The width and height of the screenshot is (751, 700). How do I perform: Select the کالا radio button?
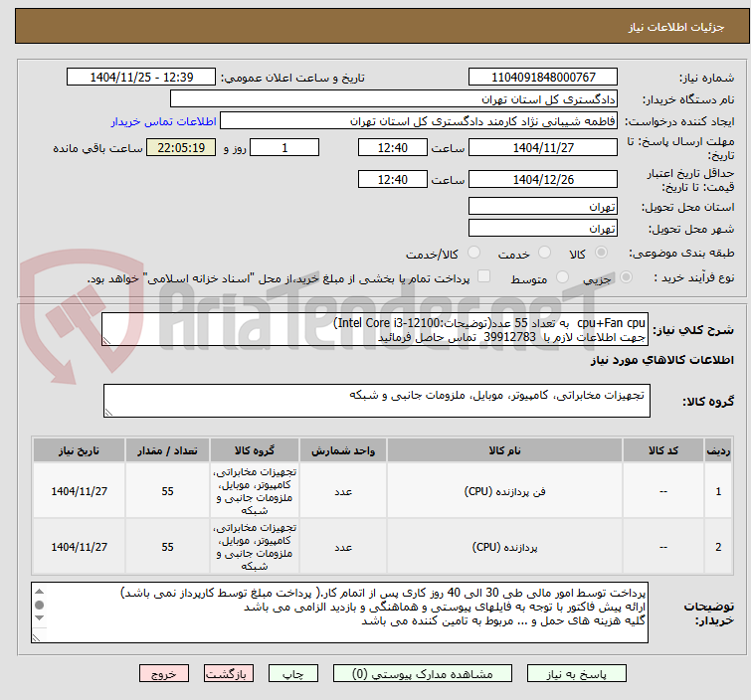tap(601, 253)
